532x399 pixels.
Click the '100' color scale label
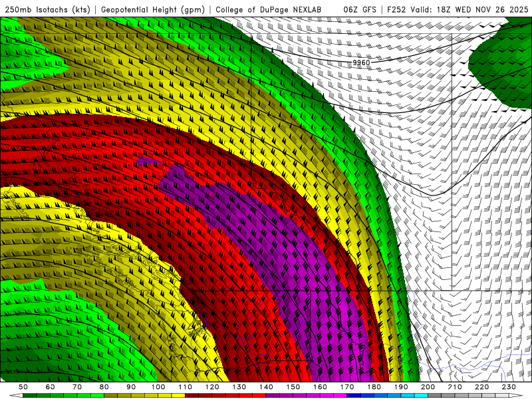coord(158,387)
